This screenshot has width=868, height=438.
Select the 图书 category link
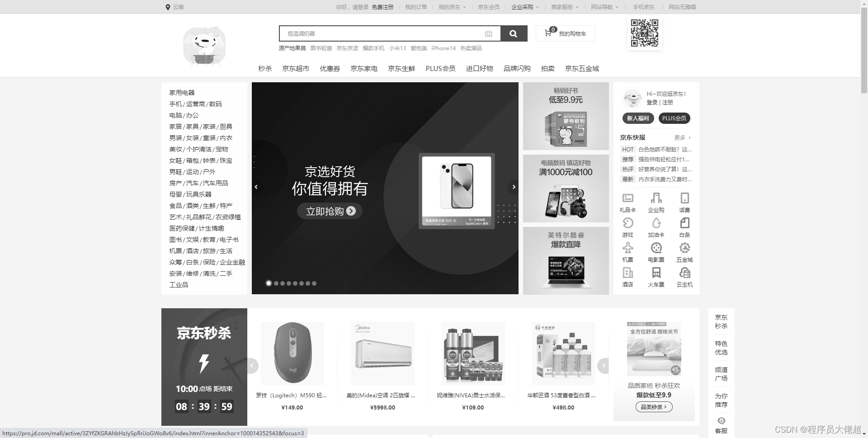point(175,240)
